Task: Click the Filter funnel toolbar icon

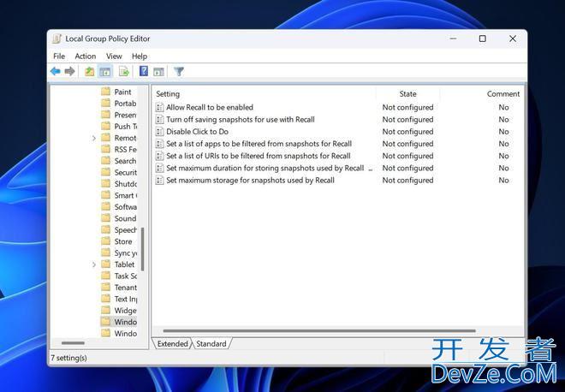Action: pos(179,71)
